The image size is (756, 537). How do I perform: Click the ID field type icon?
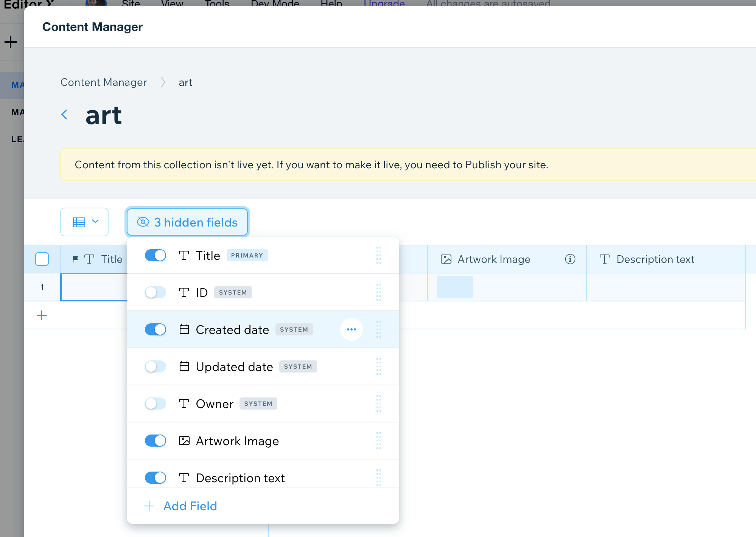[x=184, y=292]
